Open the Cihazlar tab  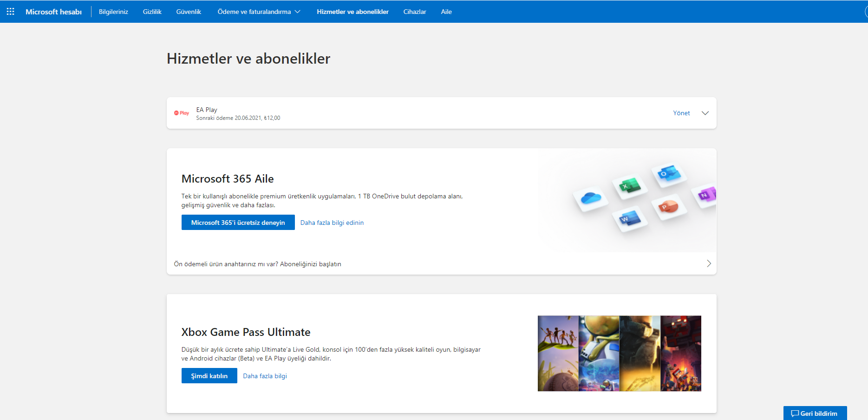point(415,12)
